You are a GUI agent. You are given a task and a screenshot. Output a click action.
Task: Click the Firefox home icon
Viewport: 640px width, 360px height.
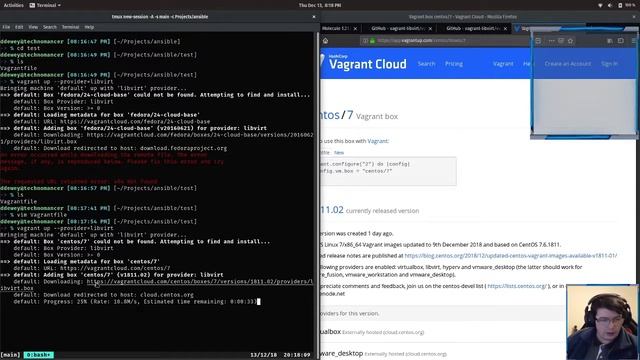[x=325, y=41]
